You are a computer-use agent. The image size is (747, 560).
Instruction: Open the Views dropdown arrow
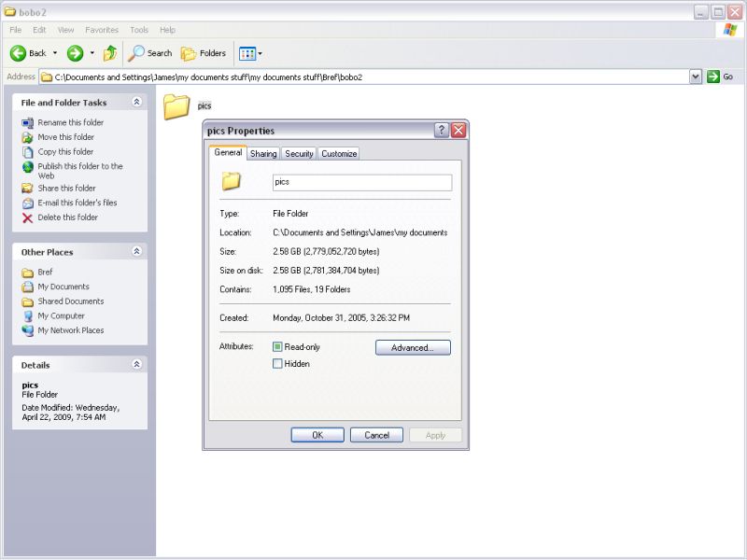(261, 53)
